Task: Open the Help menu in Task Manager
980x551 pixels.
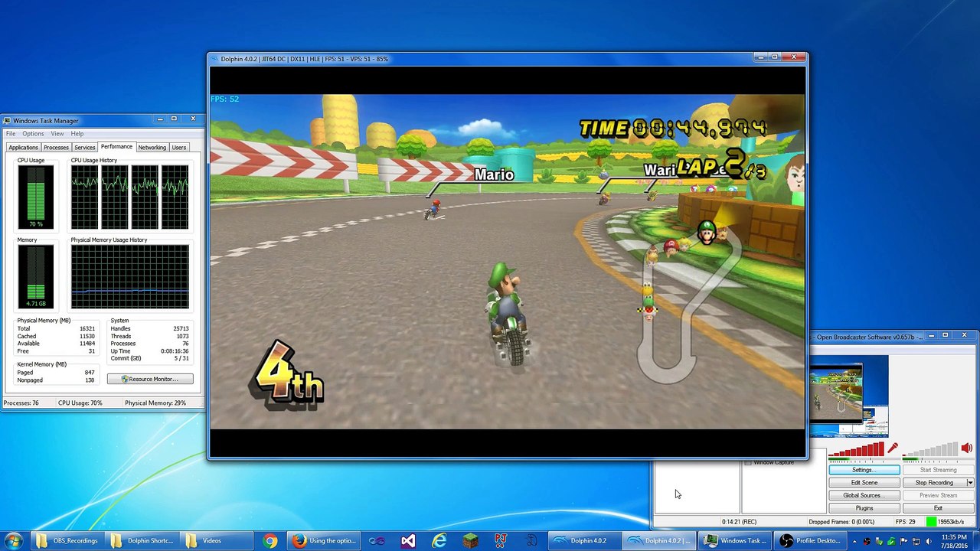Action: pyautogui.click(x=77, y=134)
